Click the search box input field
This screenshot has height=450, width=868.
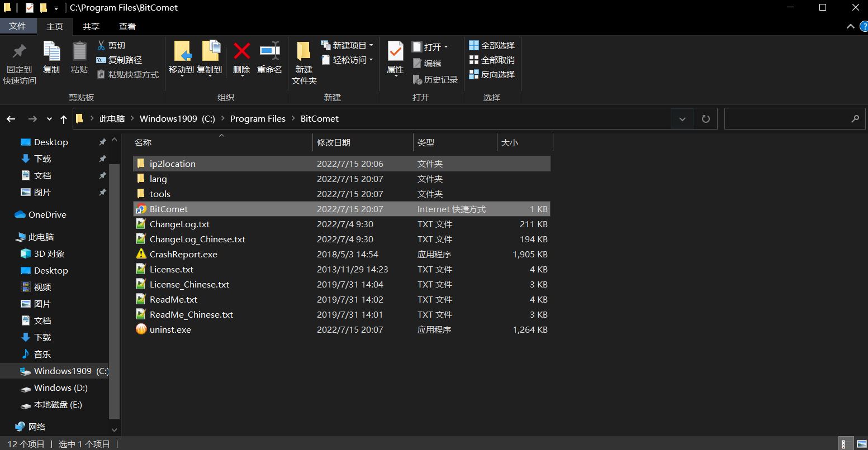click(x=788, y=119)
